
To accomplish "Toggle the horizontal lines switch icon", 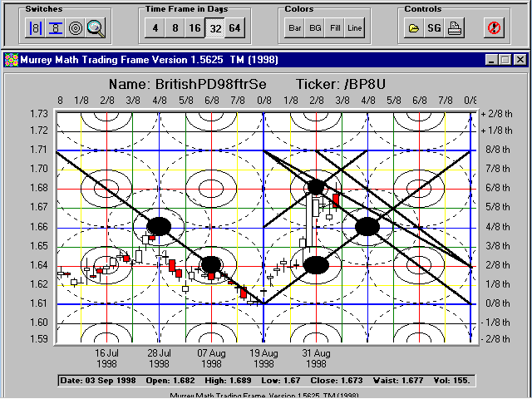I will pyautogui.click(x=56, y=27).
